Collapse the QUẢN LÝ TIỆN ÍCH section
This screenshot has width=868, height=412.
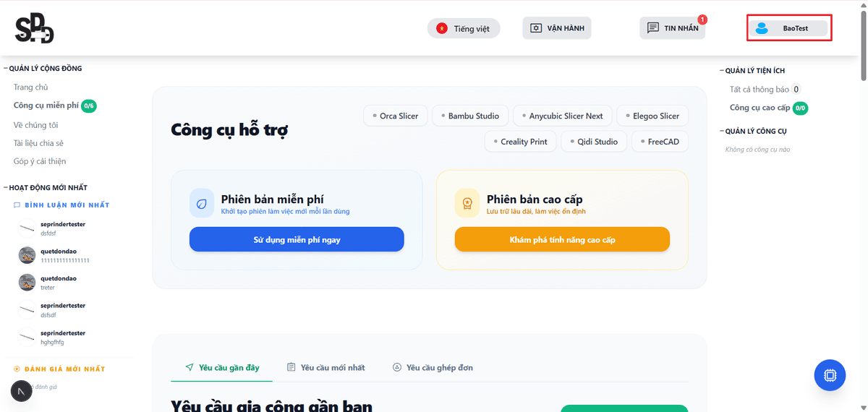point(752,71)
